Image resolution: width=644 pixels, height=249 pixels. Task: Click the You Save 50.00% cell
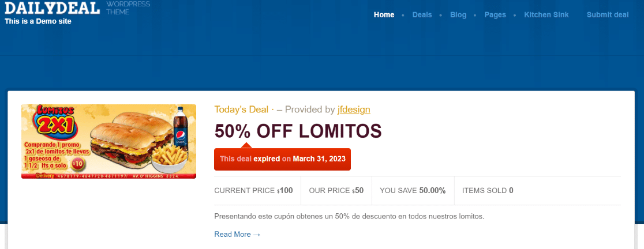(413, 191)
